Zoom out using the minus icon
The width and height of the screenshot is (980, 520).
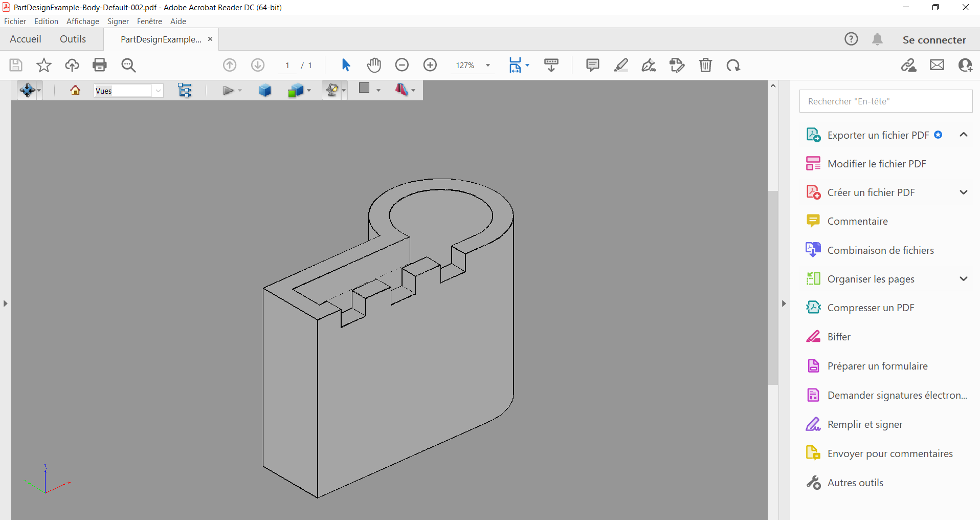402,65
